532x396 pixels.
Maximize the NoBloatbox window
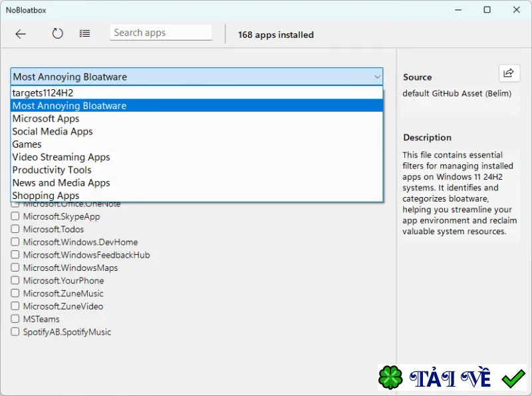(487, 10)
